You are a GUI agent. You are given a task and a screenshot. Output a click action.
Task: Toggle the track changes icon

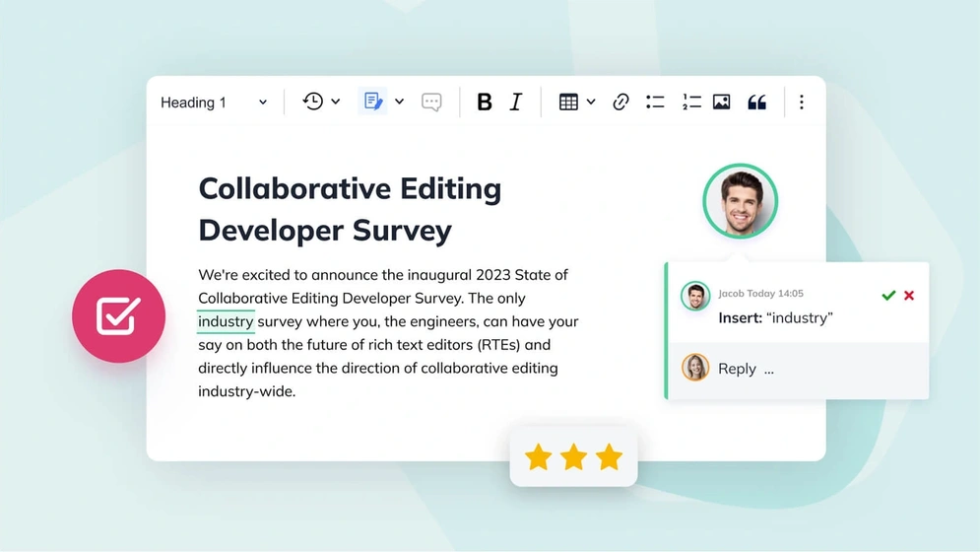click(373, 102)
